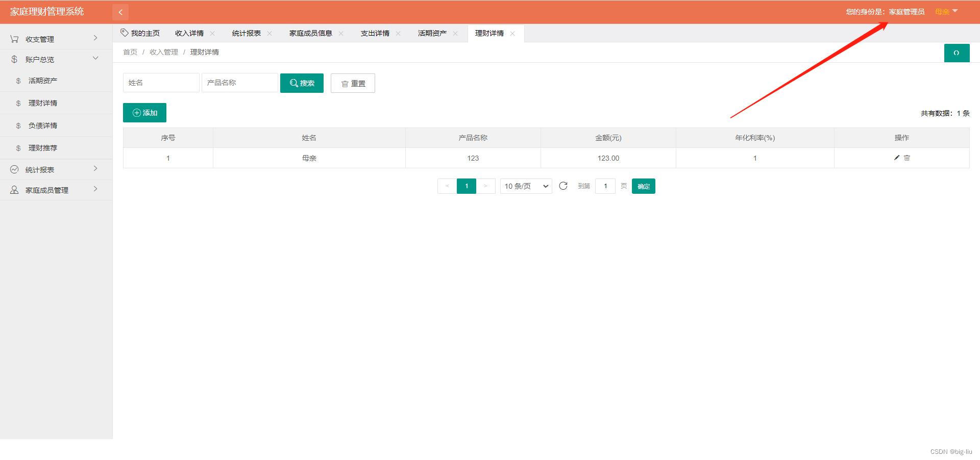The height and width of the screenshot is (460, 980).
Task: Click the 产品名称 column header
Action: (473, 138)
